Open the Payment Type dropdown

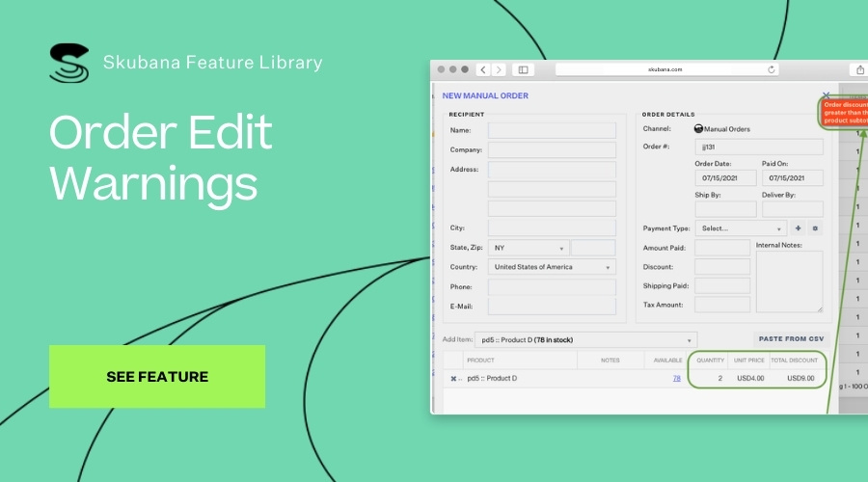click(741, 228)
